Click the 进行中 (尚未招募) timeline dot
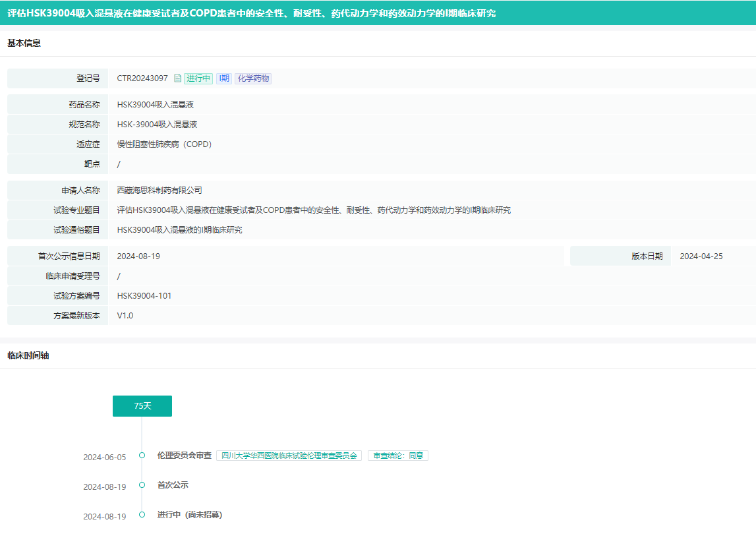The image size is (756, 534). [x=142, y=515]
